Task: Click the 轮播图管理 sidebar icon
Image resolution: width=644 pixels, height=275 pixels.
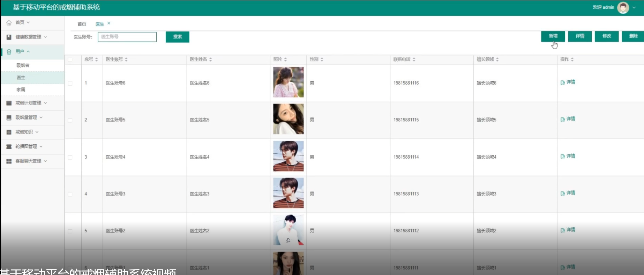Action: pos(9,147)
